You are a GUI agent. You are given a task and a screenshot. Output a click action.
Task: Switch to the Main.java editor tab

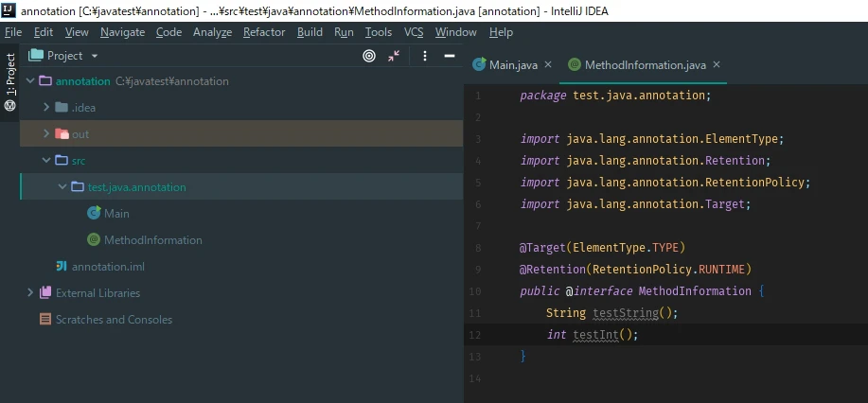click(513, 65)
